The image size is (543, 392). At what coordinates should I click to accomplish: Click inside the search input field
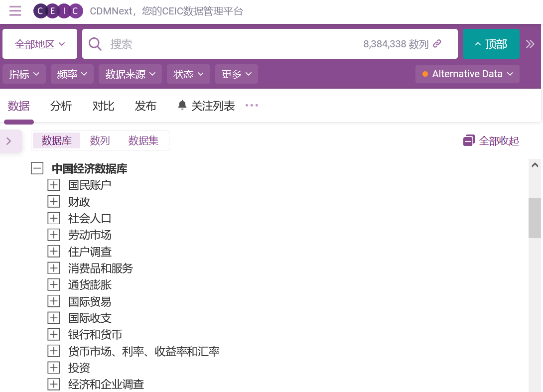point(224,44)
